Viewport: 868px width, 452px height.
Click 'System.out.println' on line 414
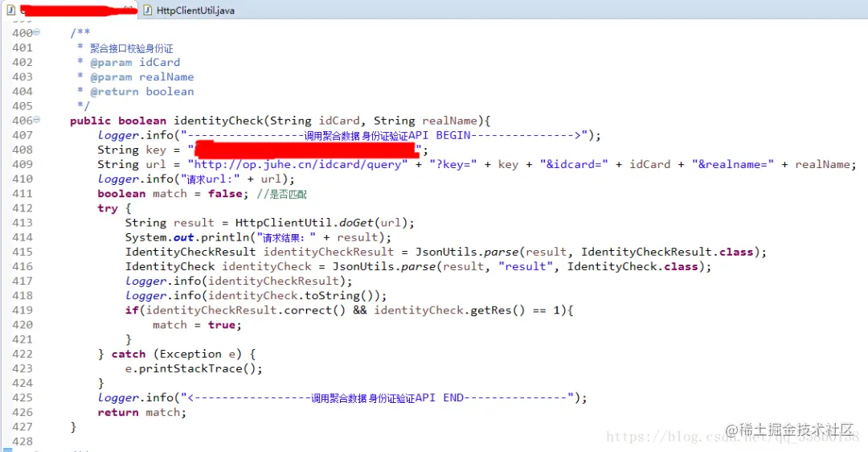pos(187,237)
